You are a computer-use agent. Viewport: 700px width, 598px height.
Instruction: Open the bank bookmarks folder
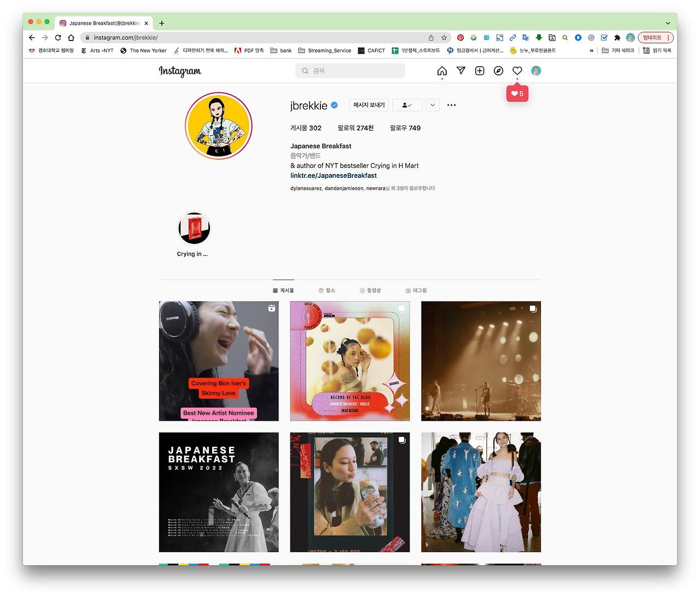tap(281, 50)
